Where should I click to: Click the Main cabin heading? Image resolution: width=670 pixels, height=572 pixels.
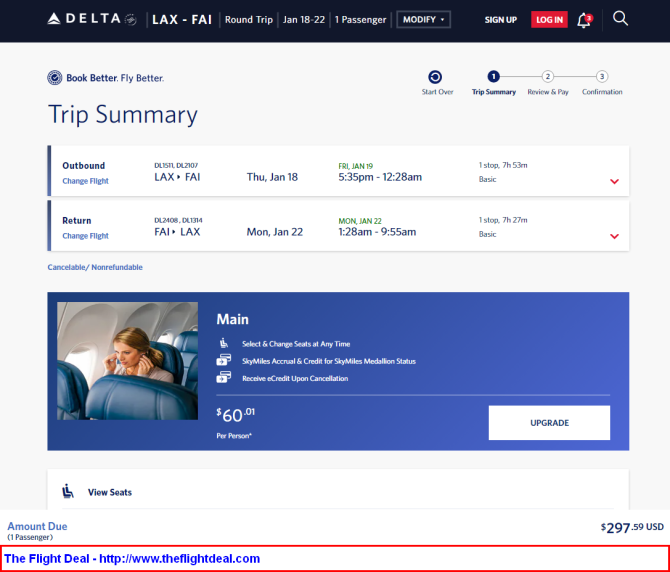232,319
